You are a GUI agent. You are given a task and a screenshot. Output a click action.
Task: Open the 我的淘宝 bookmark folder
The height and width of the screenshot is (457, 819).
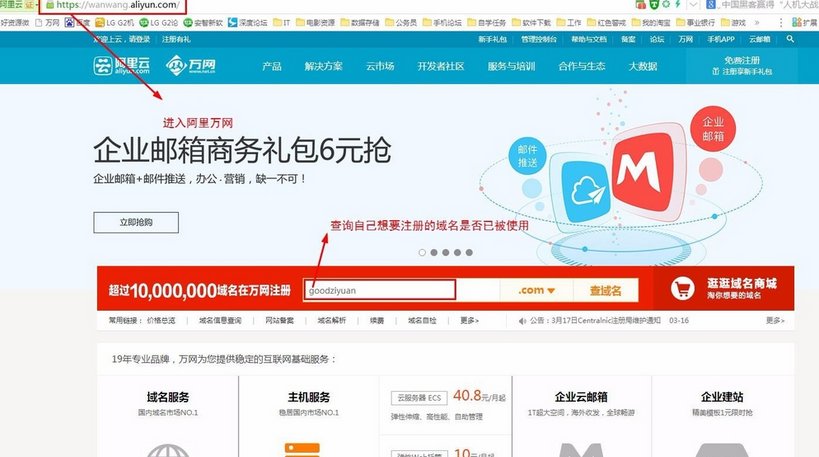coord(651,22)
